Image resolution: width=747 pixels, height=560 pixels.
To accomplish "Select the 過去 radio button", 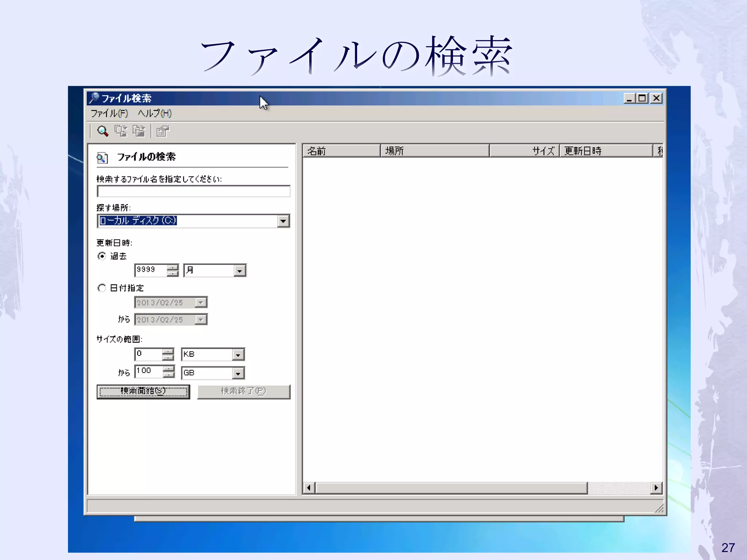I will [x=102, y=256].
